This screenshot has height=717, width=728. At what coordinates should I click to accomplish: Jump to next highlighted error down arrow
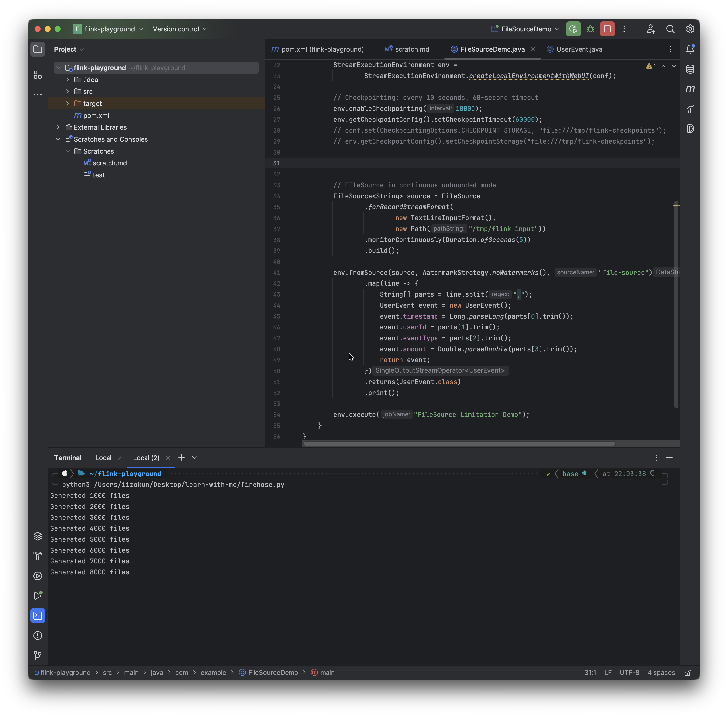[x=674, y=66]
